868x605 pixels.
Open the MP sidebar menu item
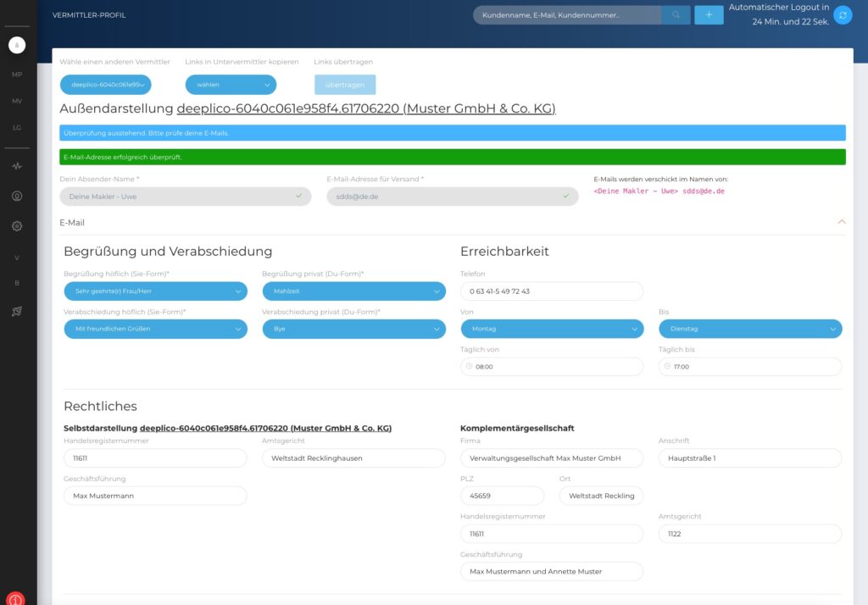tap(17, 75)
